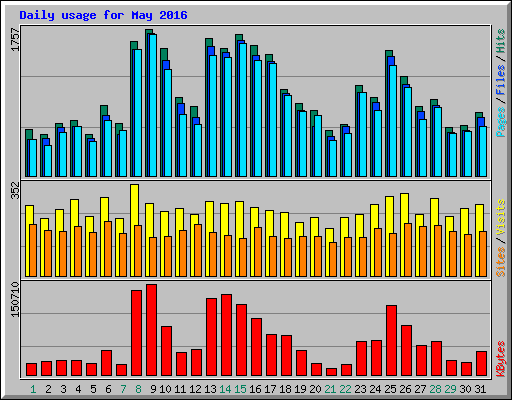Click the "Sites" legend label
Image resolution: width=512 pixels, height=400 pixels.
[501, 262]
